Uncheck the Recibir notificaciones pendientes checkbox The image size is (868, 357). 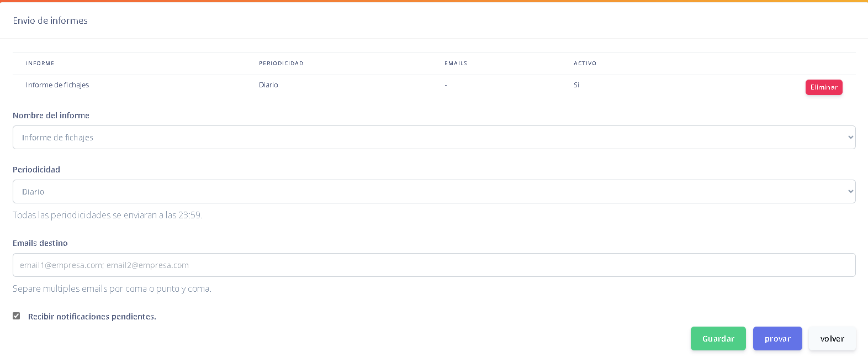click(x=17, y=316)
